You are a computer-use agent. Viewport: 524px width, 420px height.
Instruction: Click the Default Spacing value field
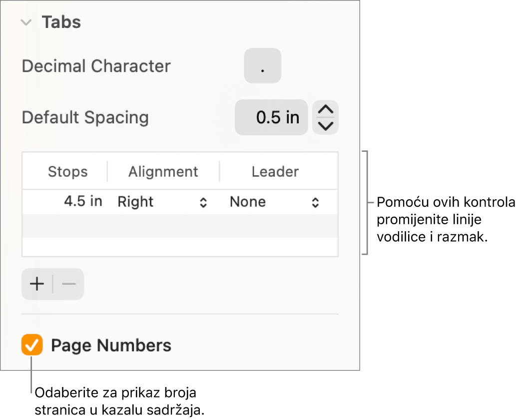[271, 118]
